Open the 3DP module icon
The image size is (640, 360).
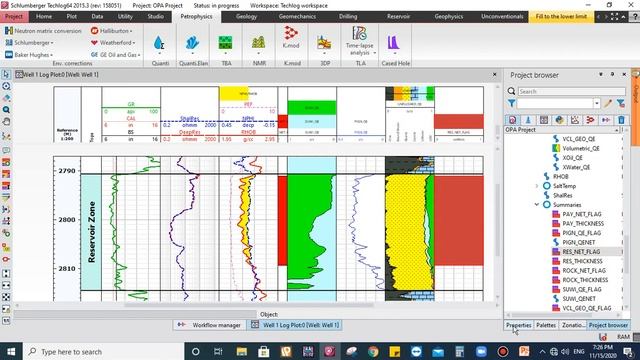324,43
